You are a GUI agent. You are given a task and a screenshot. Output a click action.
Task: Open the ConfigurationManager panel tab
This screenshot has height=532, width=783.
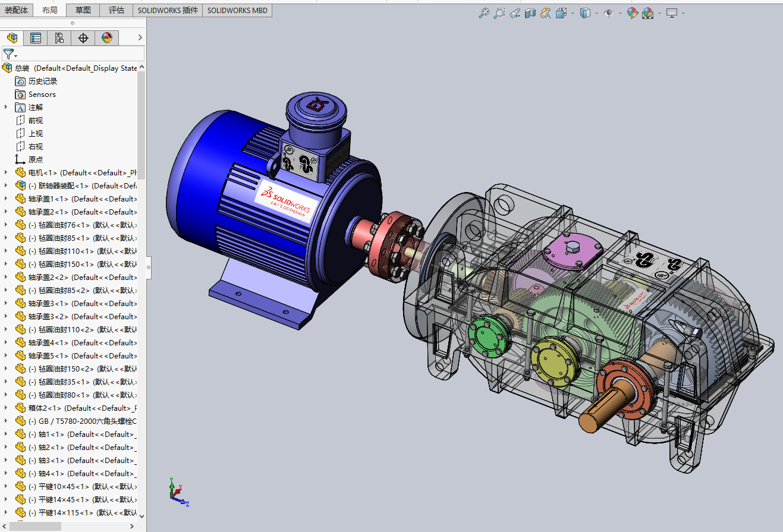pyautogui.click(x=59, y=38)
